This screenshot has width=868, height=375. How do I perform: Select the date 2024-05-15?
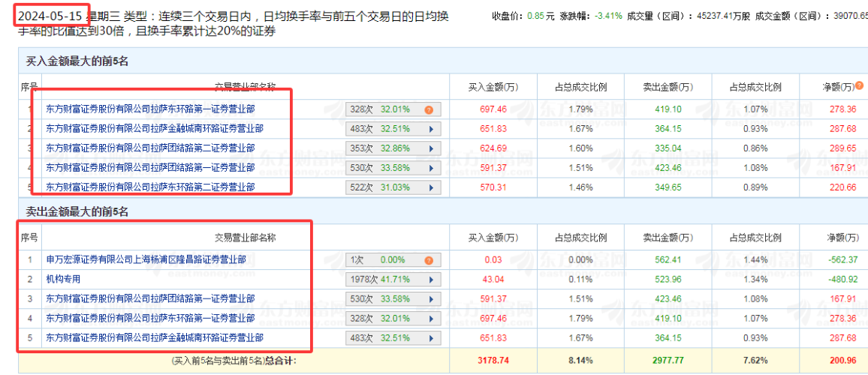click(49, 16)
